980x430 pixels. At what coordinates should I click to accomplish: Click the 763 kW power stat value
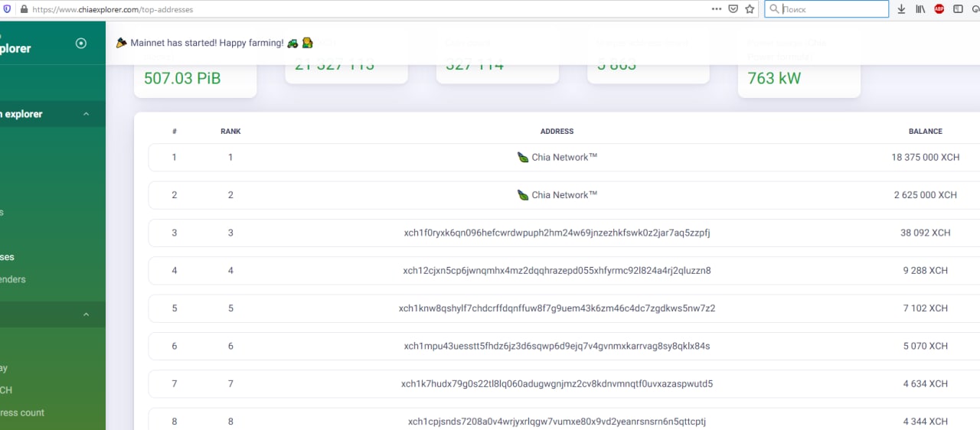[x=774, y=78]
